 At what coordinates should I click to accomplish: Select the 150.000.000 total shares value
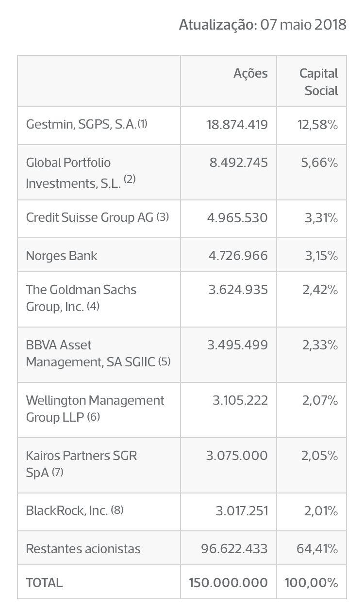click(x=228, y=582)
